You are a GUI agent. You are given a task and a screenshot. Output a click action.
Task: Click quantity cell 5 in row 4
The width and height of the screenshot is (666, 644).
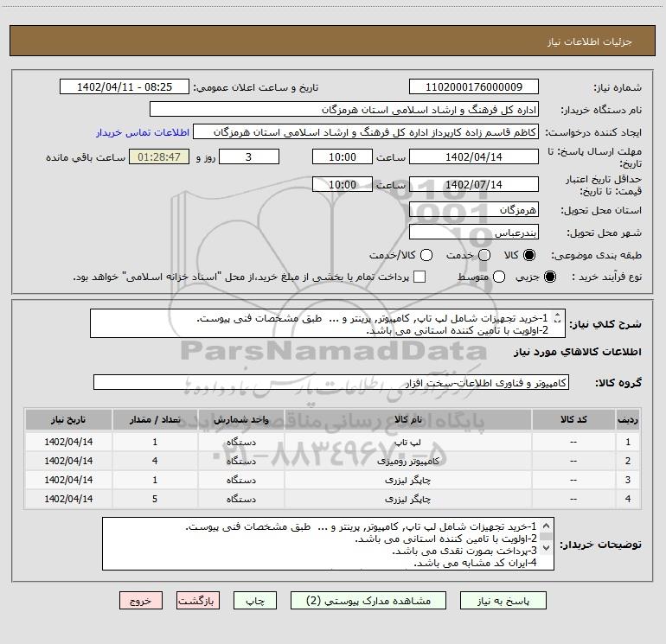(x=155, y=499)
